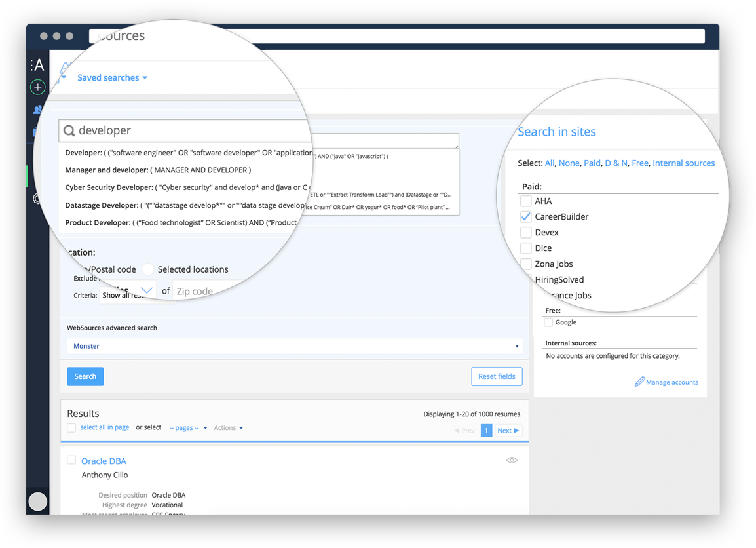The image size is (756, 548).
Task: Click the pencil icon beside Manage accounts
Action: point(639,382)
